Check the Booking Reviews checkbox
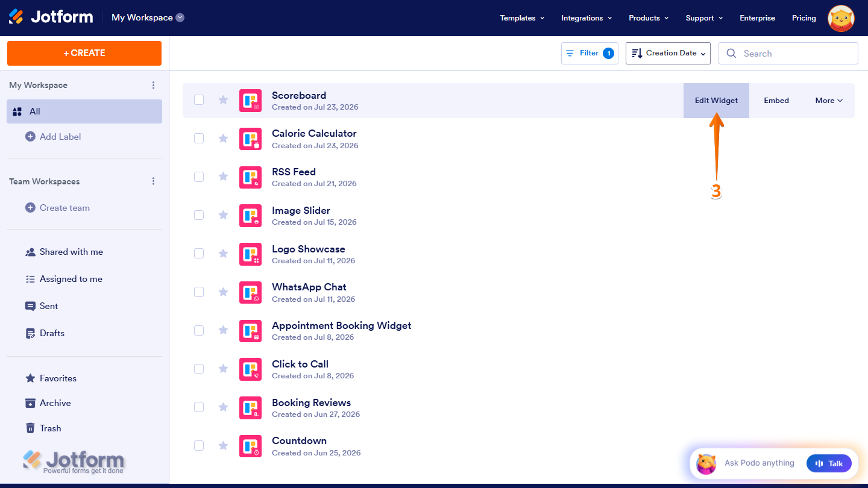The image size is (868, 488). click(199, 407)
